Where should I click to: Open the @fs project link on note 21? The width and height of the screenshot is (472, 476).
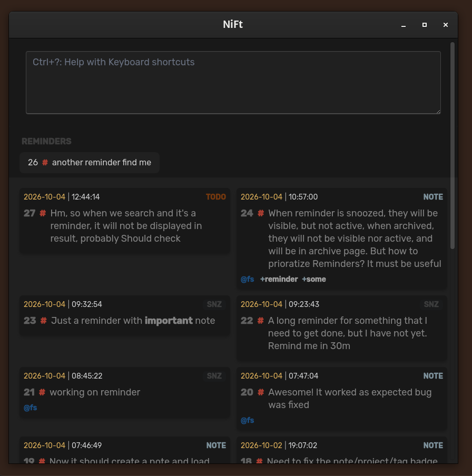(31, 408)
